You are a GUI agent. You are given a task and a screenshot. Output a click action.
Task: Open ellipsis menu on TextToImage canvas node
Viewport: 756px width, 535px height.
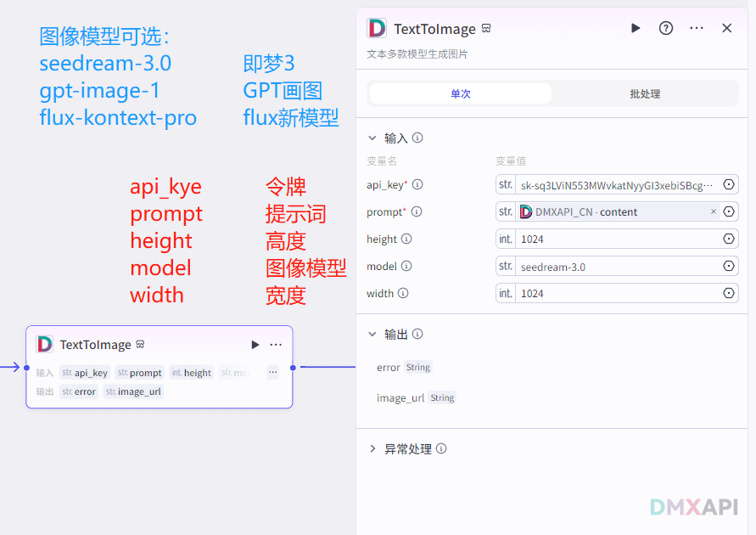click(x=276, y=345)
